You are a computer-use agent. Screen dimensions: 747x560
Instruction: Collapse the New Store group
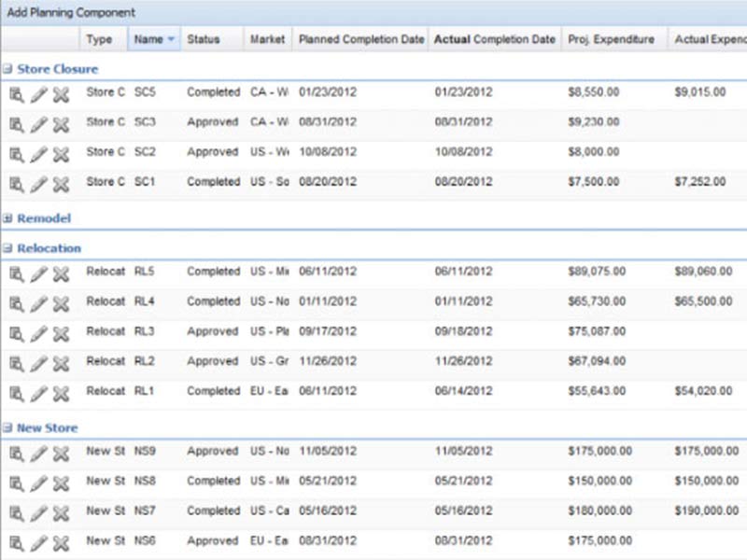[7, 427]
